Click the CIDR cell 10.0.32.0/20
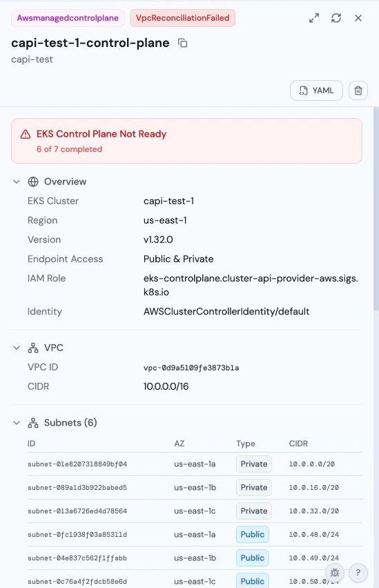The image size is (379, 588). click(x=314, y=511)
